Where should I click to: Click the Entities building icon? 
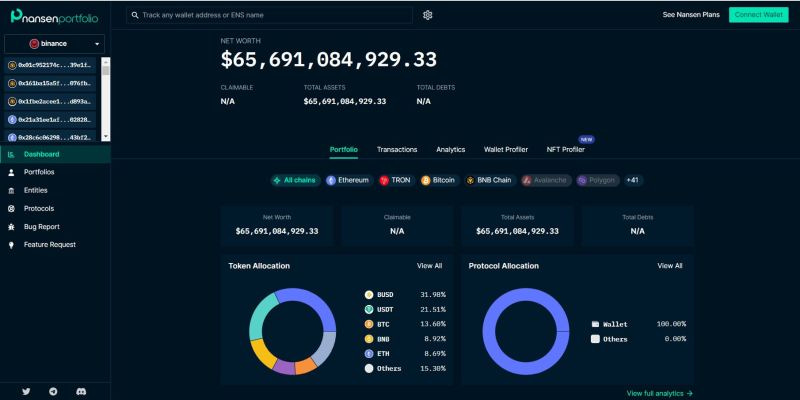[x=11, y=191]
